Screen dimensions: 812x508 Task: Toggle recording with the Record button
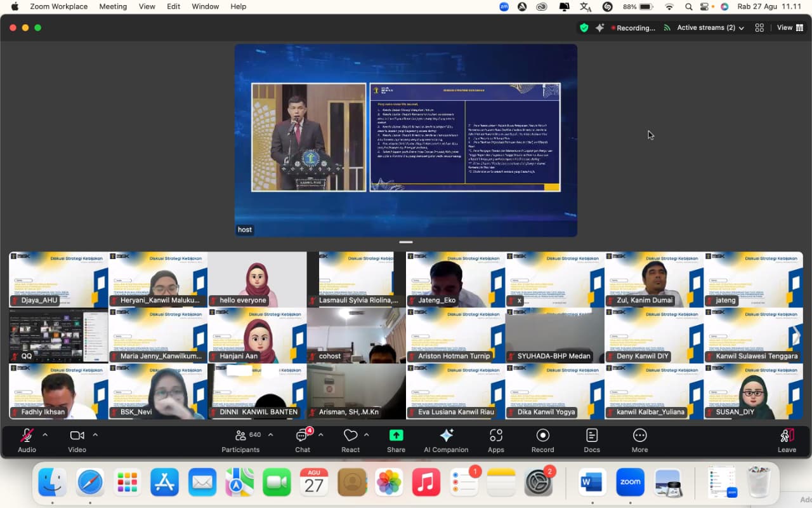[542, 440]
